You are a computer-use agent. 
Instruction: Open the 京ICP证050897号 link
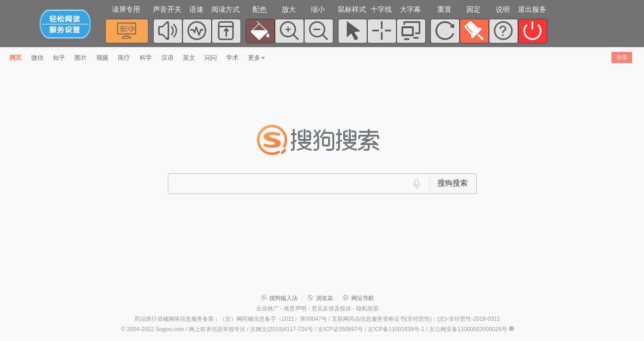point(340,329)
